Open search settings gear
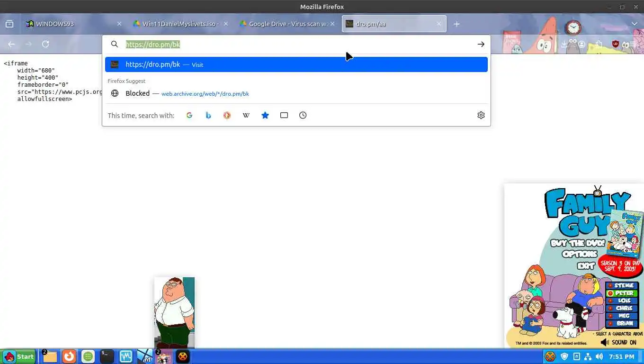 [481, 115]
